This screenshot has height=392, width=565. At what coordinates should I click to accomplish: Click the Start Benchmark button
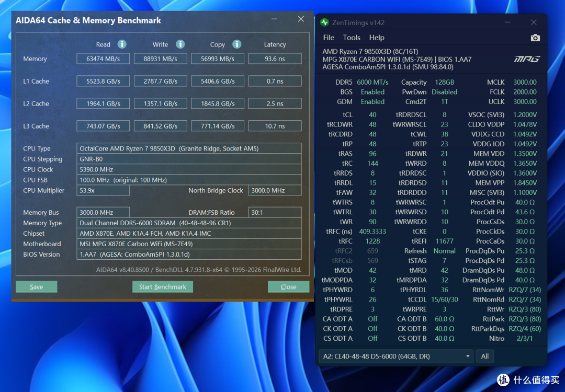(163, 287)
